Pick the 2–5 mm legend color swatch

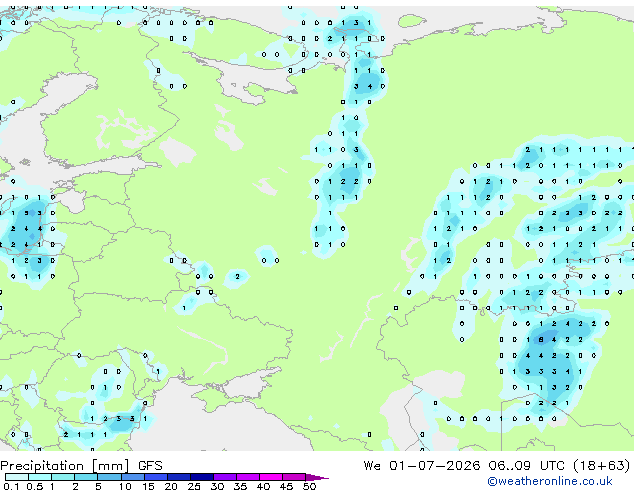tap(86, 477)
